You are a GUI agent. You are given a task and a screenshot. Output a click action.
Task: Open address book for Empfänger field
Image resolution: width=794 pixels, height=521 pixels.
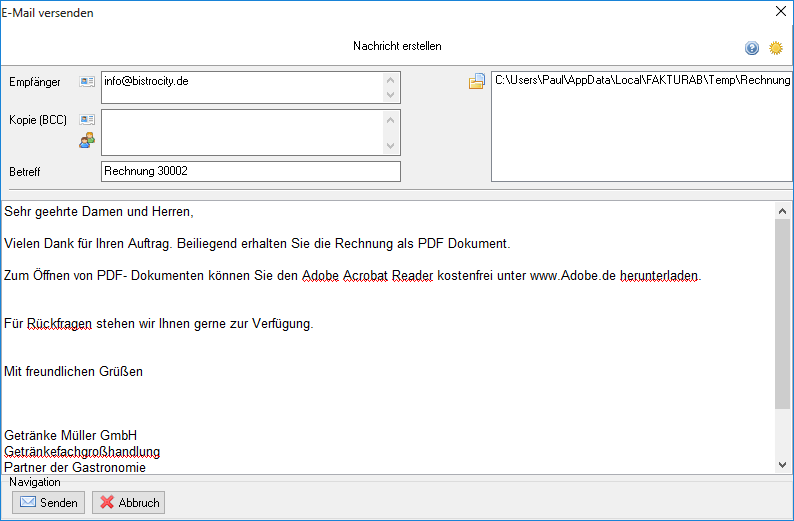pos(87,82)
